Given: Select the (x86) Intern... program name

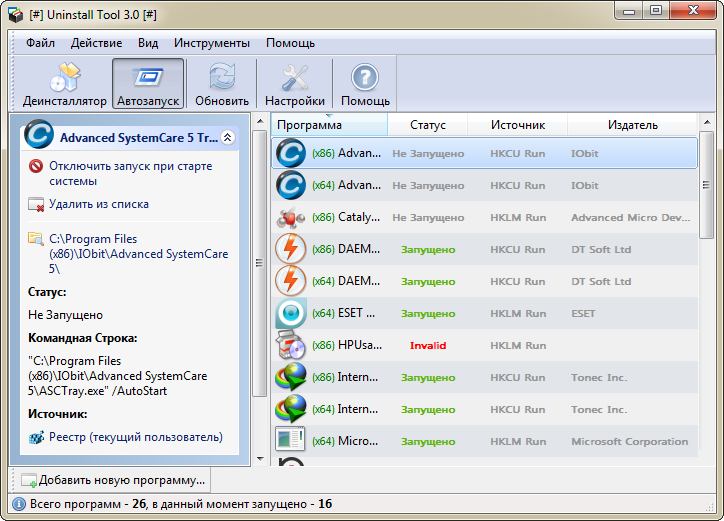Looking at the screenshot, I should [x=345, y=377].
